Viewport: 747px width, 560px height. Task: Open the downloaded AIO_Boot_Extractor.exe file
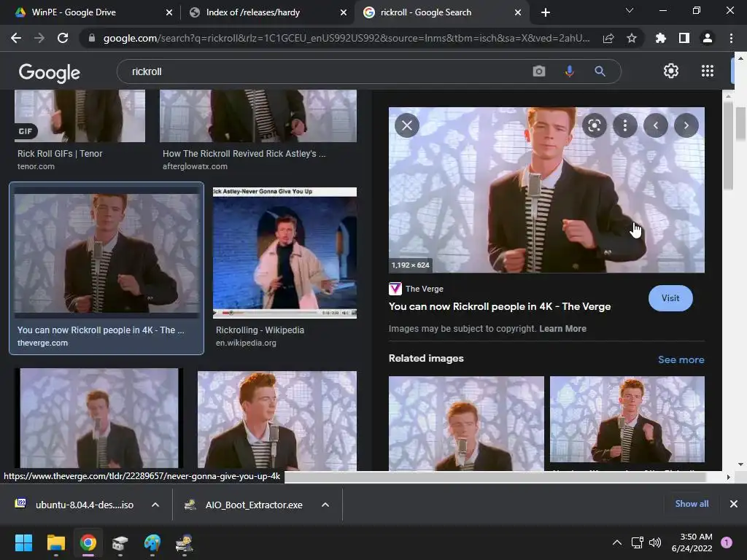(x=244, y=505)
